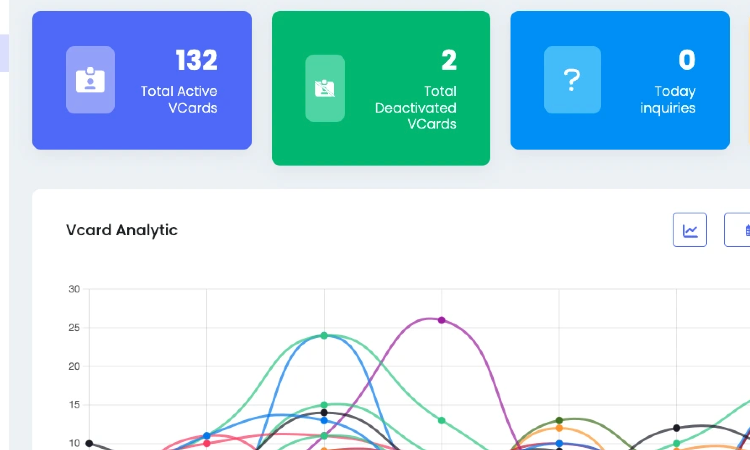
Task: Open the Total Active VCards label
Action: point(179,99)
